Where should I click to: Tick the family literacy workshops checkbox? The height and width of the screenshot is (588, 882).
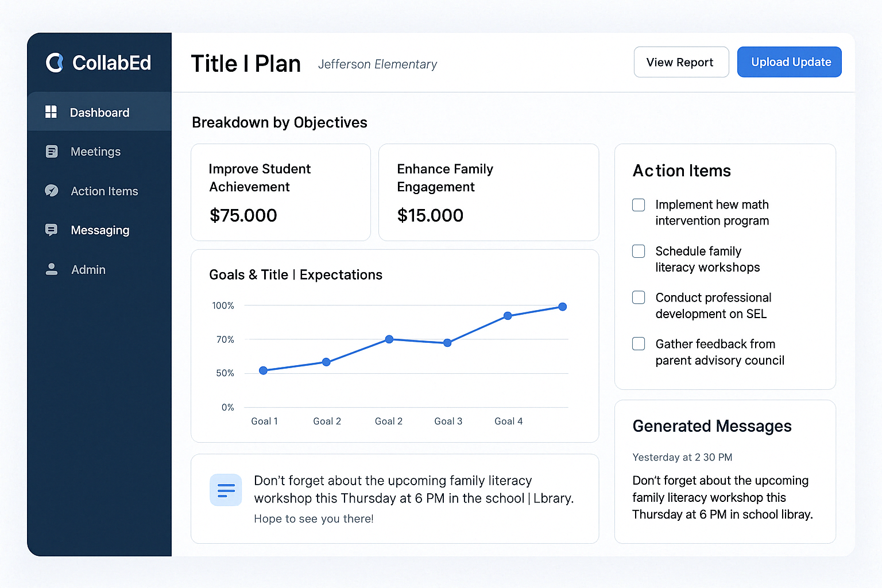[639, 251]
